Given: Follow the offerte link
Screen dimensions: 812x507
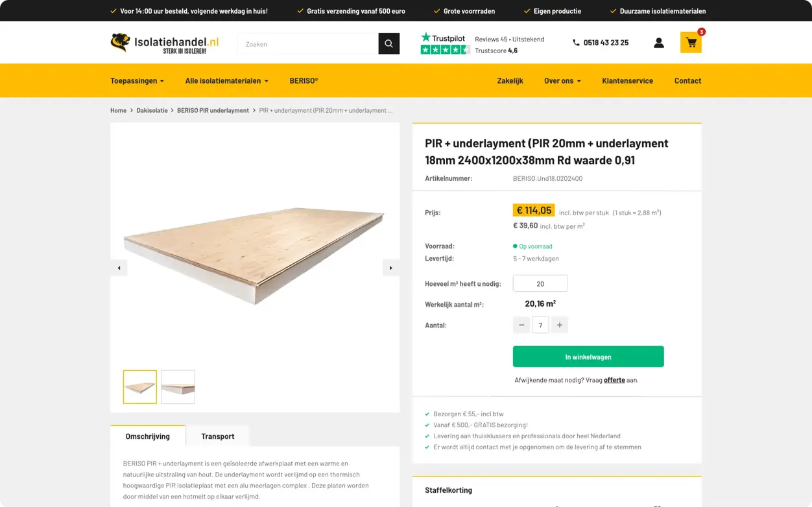Looking at the screenshot, I should point(614,380).
